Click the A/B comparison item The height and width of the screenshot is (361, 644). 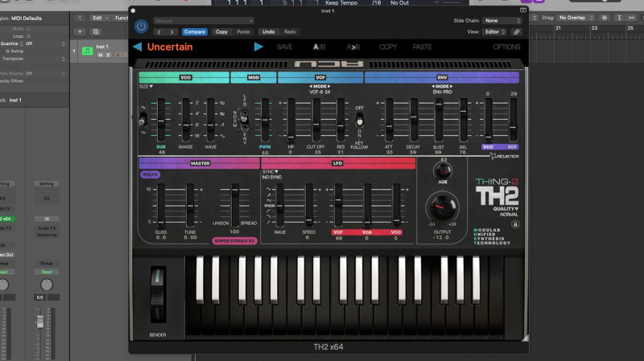pos(319,47)
